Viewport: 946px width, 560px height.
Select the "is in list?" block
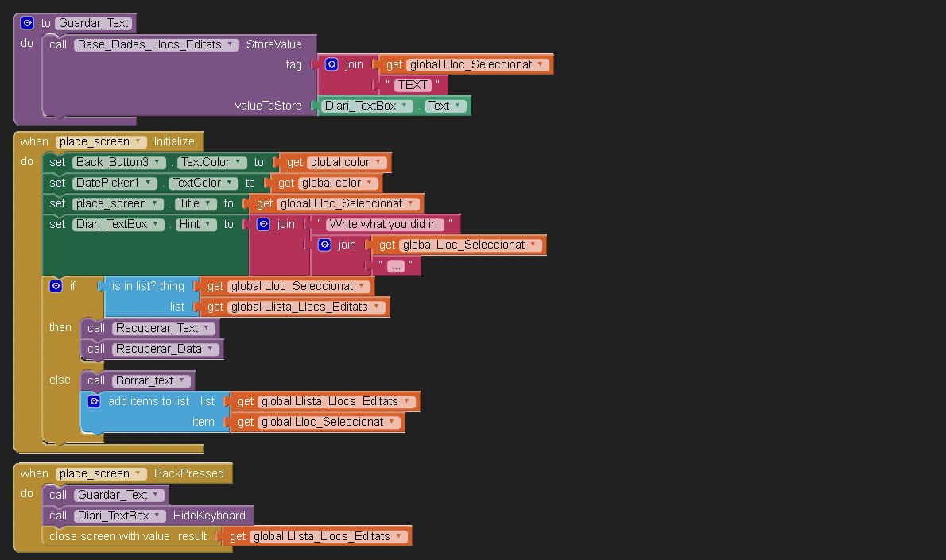tap(148, 287)
